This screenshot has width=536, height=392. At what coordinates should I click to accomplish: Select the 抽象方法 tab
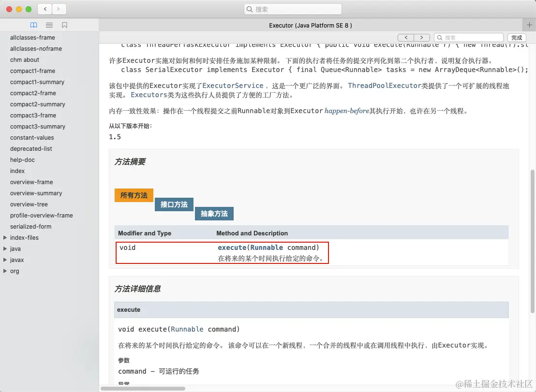point(214,214)
